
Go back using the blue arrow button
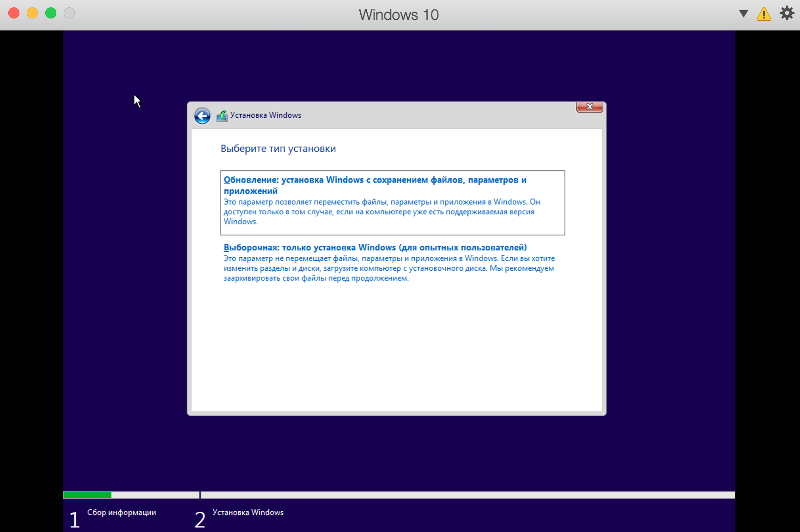[x=202, y=115]
